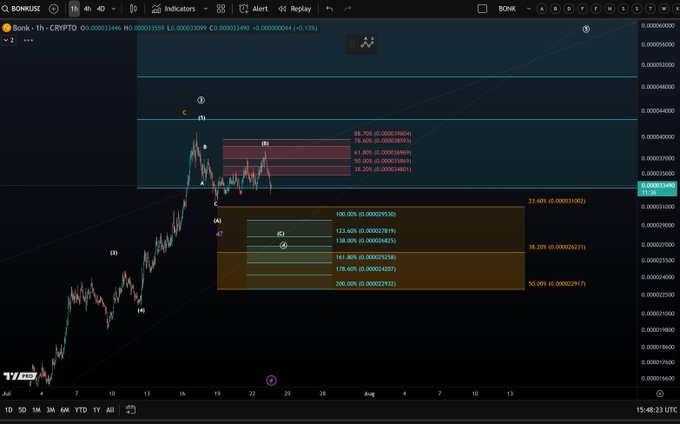The width and height of the screenshot is (680, 424).
Task: Click the 23.60% (0.000031002) orange retracement label
Action: pyautogui.click(x=557, y=201)
